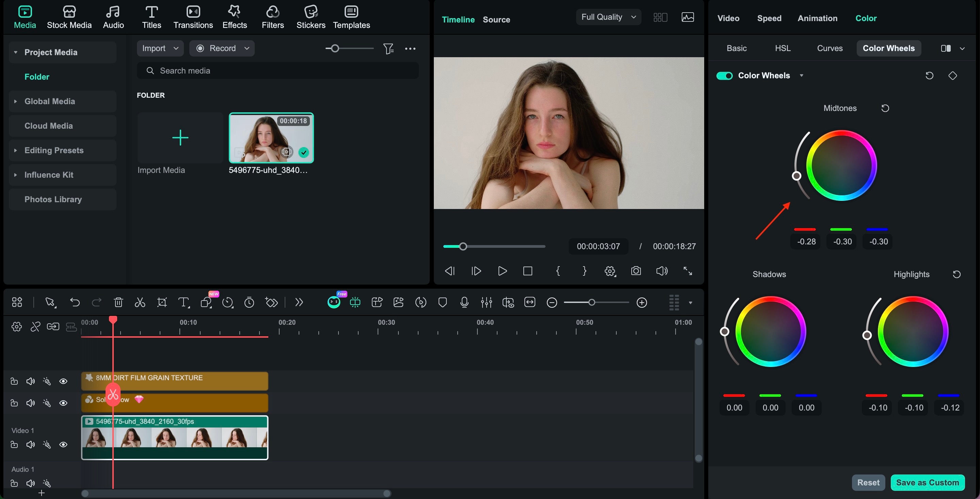Select the 5496775-uhd_3840 media thumbnail
The width and height of the screenshot is (980, 499).
(x=271, y=138)
